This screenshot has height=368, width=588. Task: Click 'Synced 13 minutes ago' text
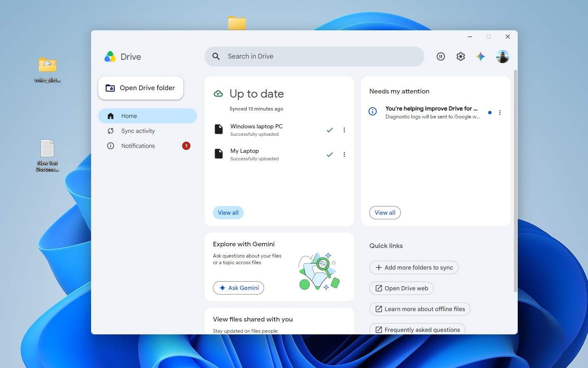[256, 109]
